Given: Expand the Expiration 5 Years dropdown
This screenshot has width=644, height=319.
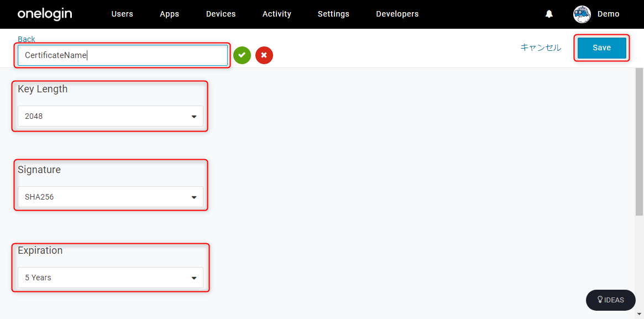Looking at the screenshot, I should pyautogui.click(x=111, y=278).
